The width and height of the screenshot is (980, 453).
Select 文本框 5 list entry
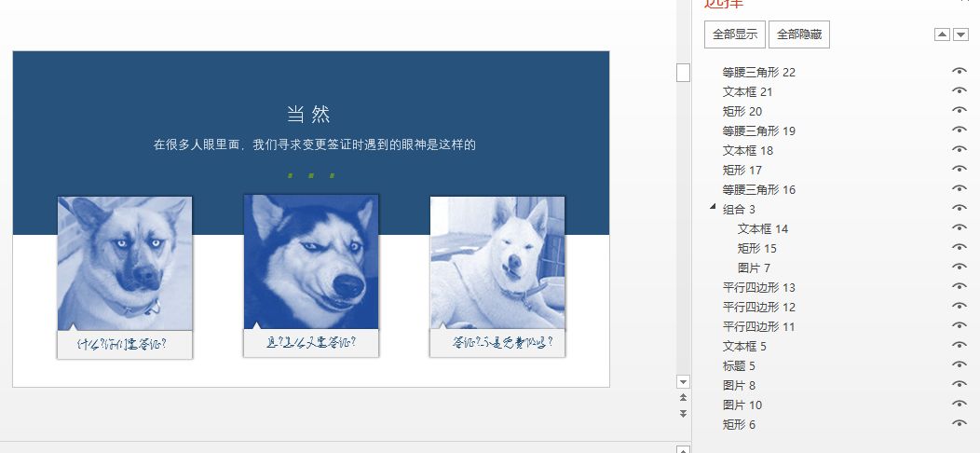pyautogui.click(x=744, y=346)
